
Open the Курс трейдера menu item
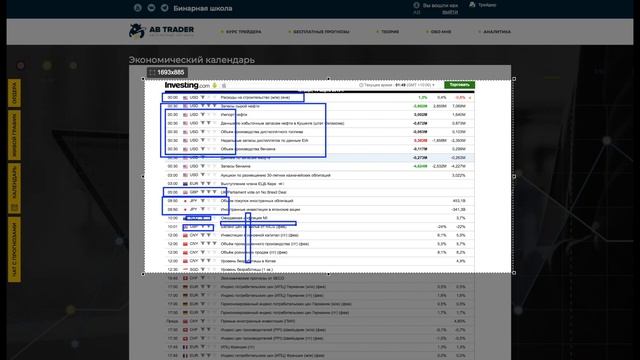point(243,31)
